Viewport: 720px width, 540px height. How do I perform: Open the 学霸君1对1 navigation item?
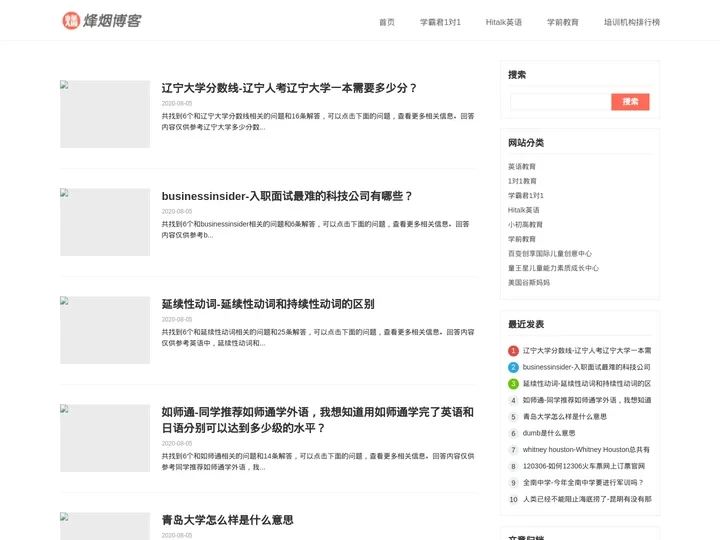pos(440,22)
